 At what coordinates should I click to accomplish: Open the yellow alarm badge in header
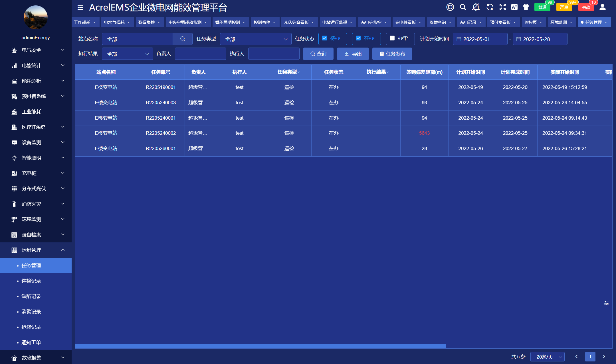(564, 7)
